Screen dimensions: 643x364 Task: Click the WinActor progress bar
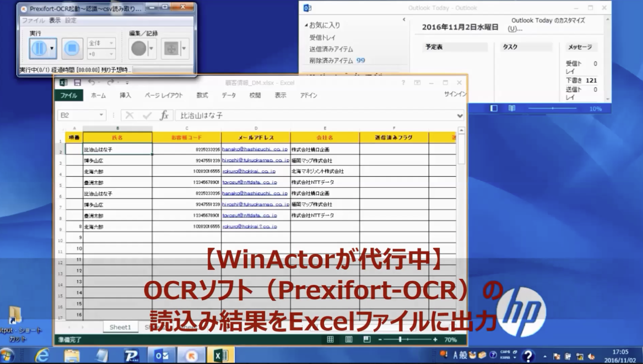click(163, 70)
